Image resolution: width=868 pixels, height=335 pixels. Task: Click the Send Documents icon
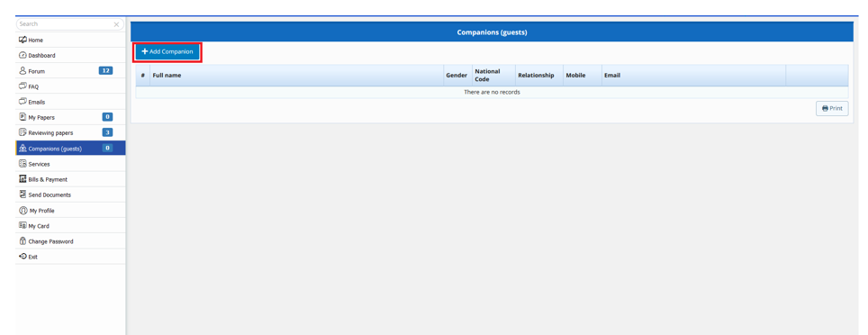[x=23, y=195]
